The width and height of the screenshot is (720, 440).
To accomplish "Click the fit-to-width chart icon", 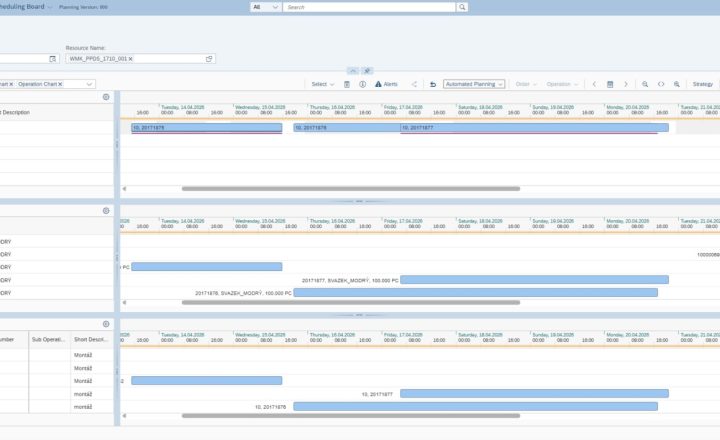I will coord(661,85).
